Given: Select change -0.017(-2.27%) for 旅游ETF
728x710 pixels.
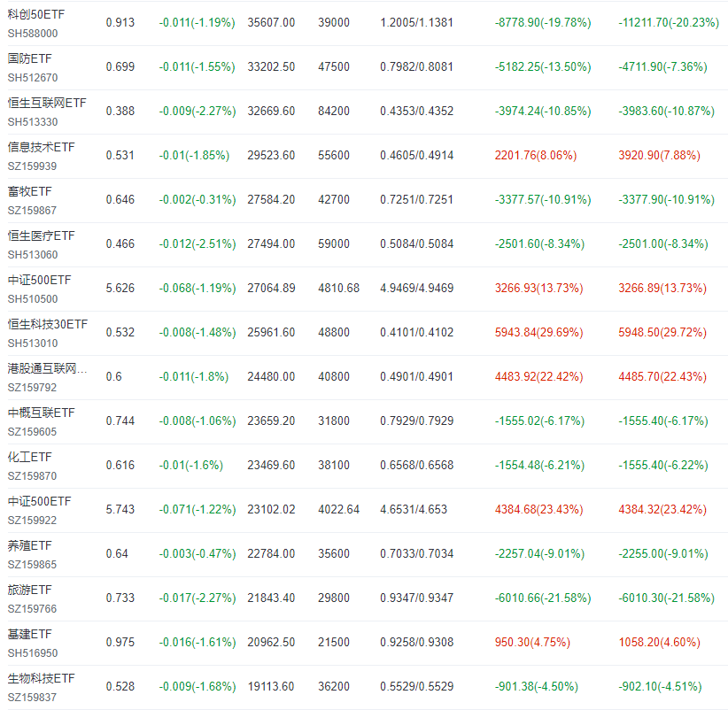Looking at the screenshot, I should pyautogui.click(x=197, y=598).
